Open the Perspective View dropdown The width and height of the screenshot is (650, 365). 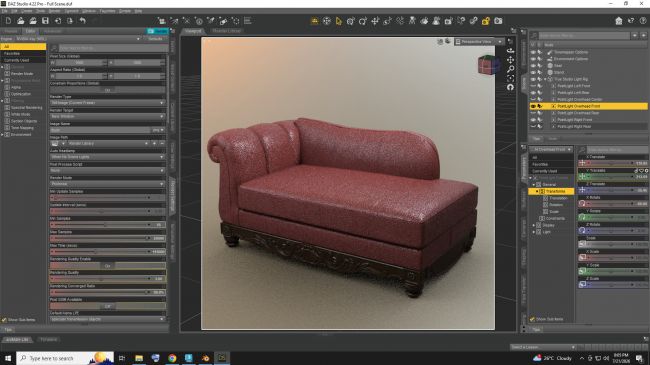(x=479, y=41)
